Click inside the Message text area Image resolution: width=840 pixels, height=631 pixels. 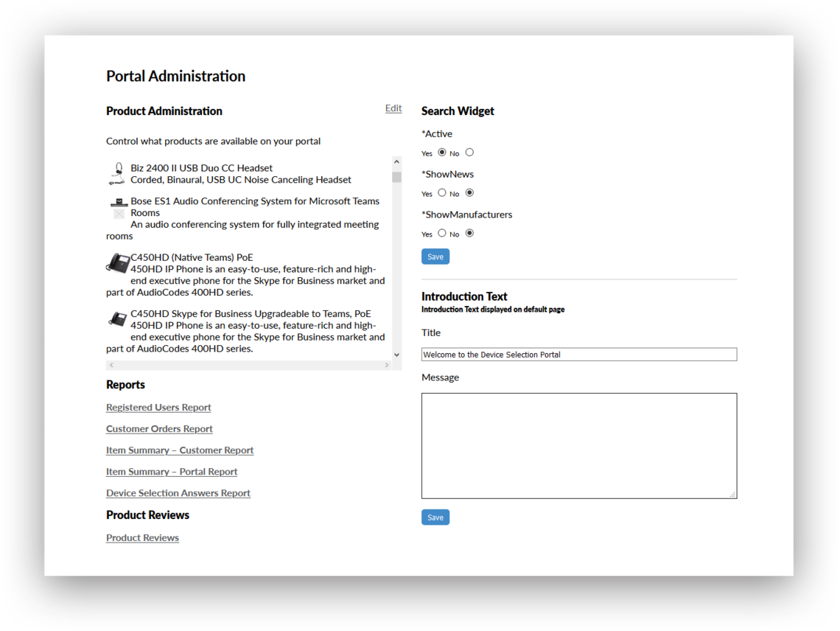pyautogui.click(x=579, y=446)
